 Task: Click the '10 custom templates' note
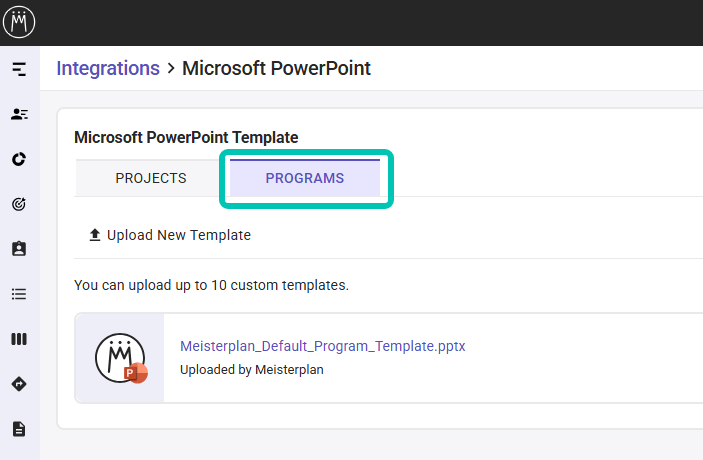click(x=211, y=285)
